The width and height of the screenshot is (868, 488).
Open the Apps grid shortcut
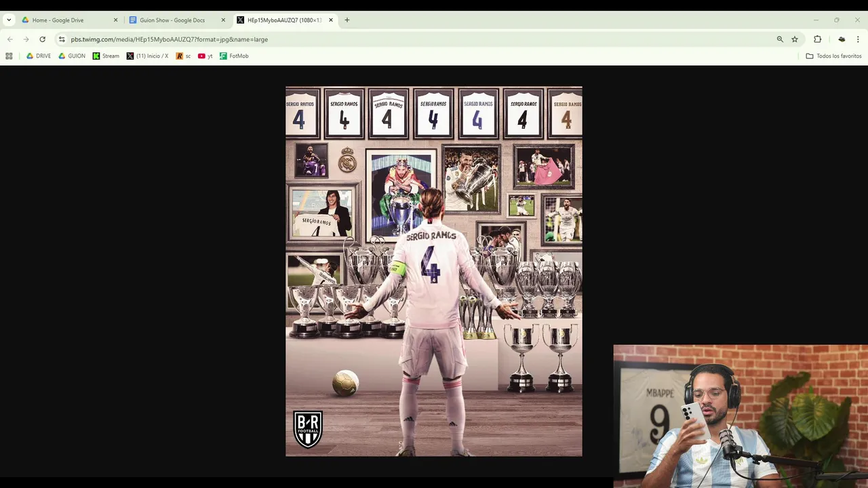click(x=9, y=56)
